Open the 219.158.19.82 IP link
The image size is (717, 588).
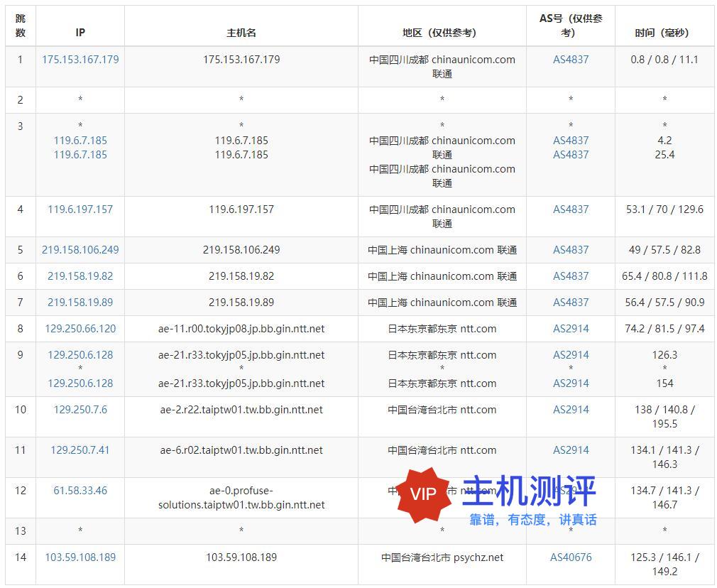tap(80, 276)
